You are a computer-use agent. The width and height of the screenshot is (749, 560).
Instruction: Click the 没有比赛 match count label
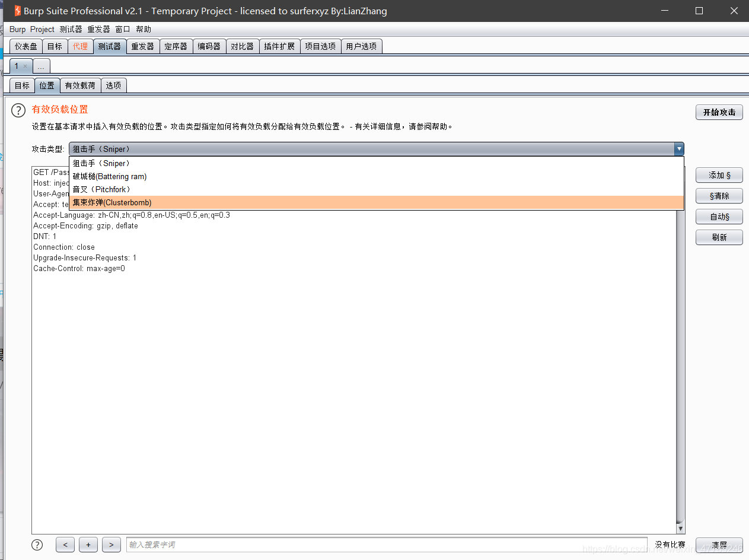pyautogui.click(x=670, y=545)
